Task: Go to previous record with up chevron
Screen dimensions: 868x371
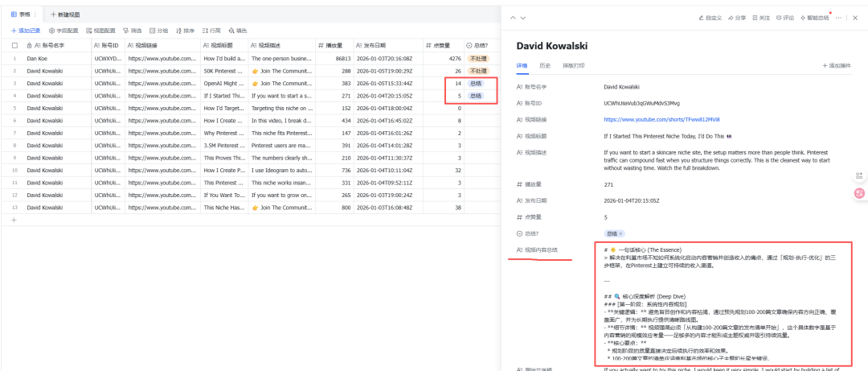Action: (x=512, y=18)
